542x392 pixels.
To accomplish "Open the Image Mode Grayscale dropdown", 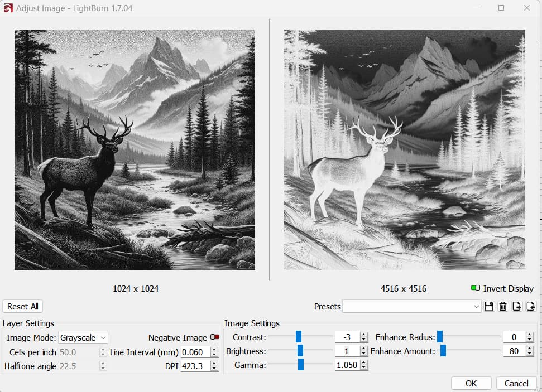I will coord(83,338).
